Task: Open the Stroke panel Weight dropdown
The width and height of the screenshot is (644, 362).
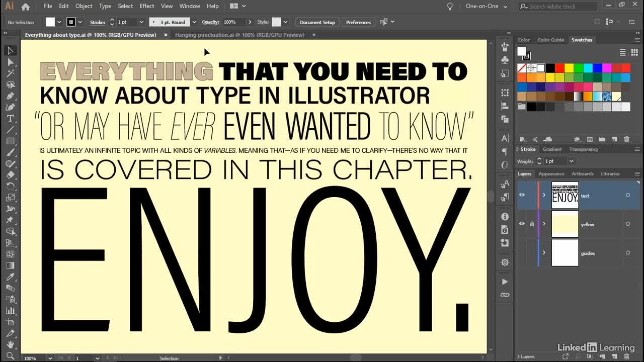Action: 571,161
